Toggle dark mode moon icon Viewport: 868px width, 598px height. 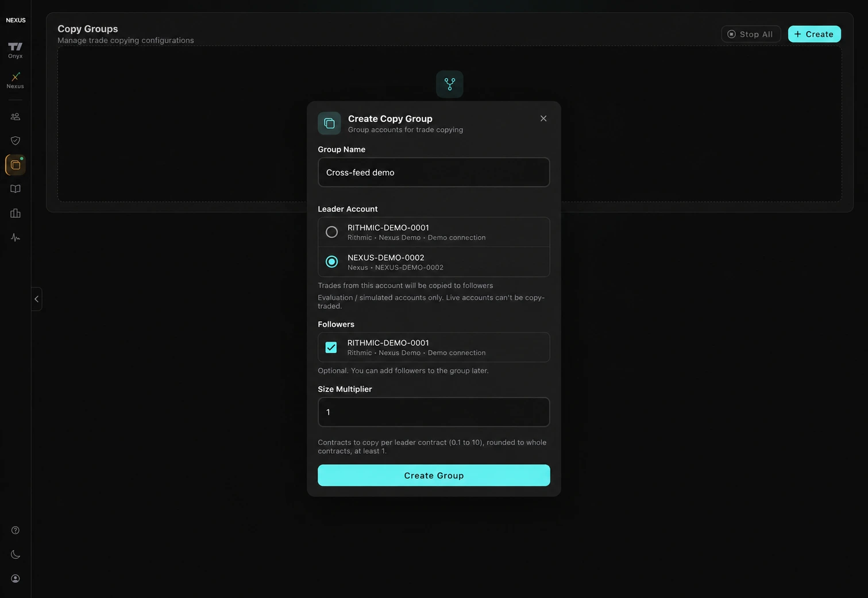[16, 554]
